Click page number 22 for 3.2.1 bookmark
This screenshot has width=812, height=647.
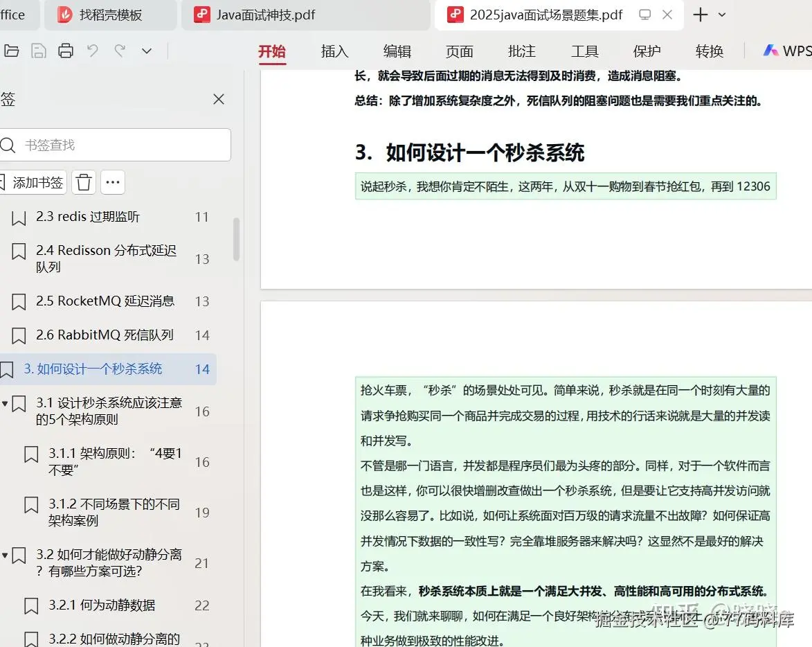tap(202, 605)
